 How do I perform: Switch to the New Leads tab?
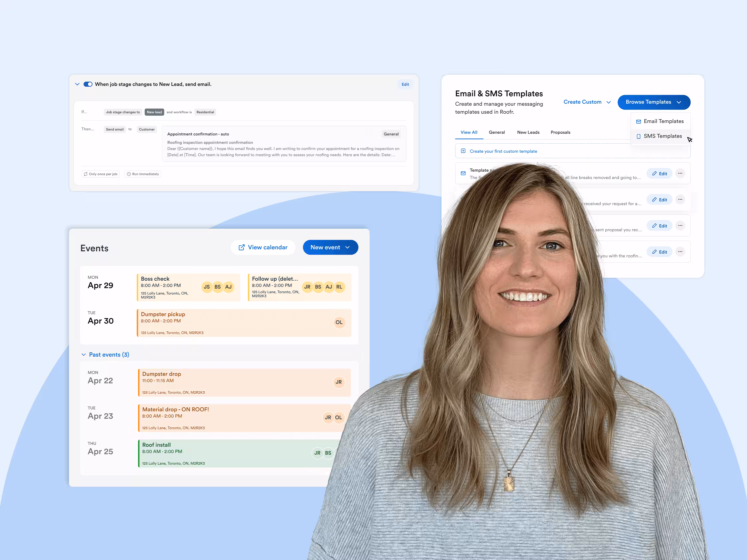coord(528,132)
